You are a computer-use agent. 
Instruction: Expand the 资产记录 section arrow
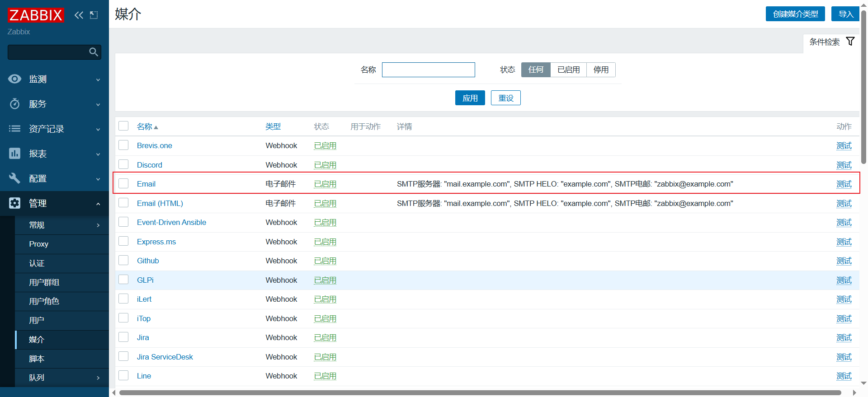tap(98, 129)
